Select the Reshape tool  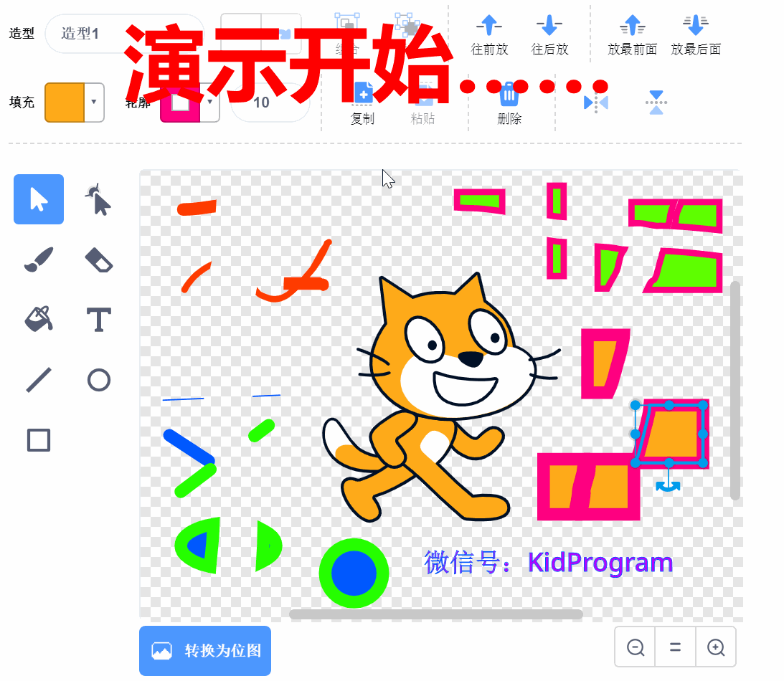98,199
